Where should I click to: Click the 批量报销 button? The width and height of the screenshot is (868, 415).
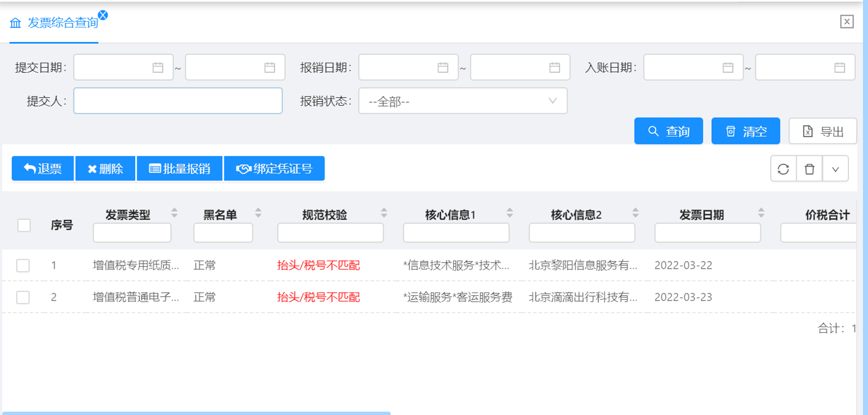[x=179, y=169]
